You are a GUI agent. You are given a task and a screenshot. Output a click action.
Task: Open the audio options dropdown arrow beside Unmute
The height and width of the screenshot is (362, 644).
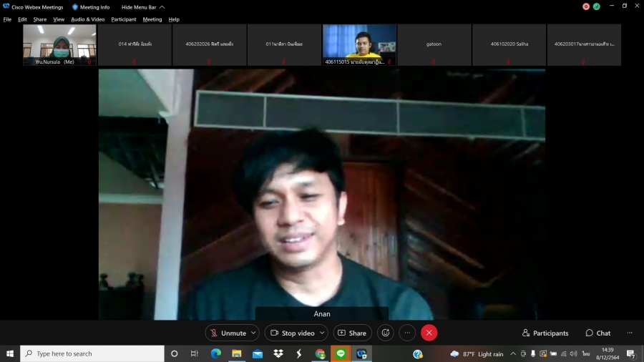pyautogui.click(x=253, y=333)
